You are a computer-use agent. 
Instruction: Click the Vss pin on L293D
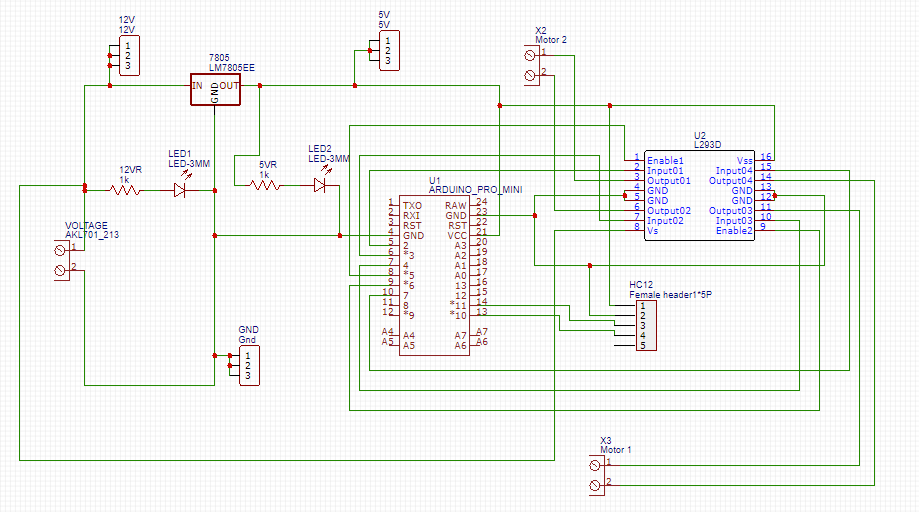(x=744, y=161)
